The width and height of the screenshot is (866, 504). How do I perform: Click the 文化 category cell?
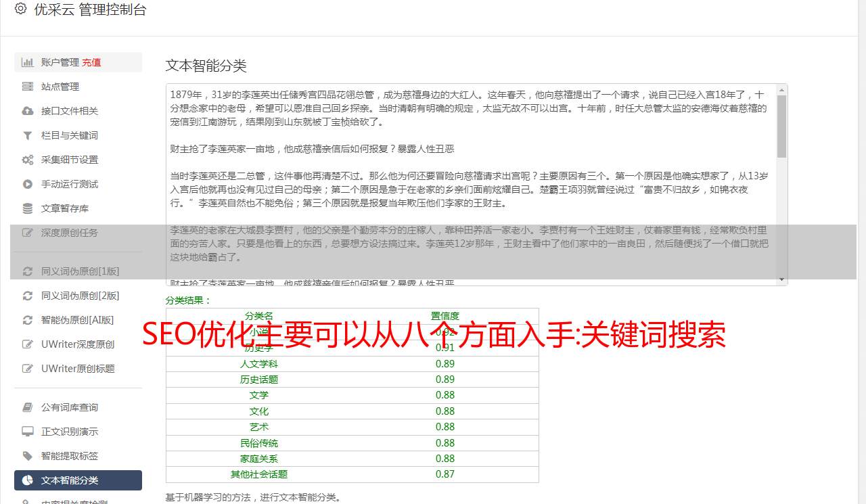pyautogui.click(x=259, y=411)
